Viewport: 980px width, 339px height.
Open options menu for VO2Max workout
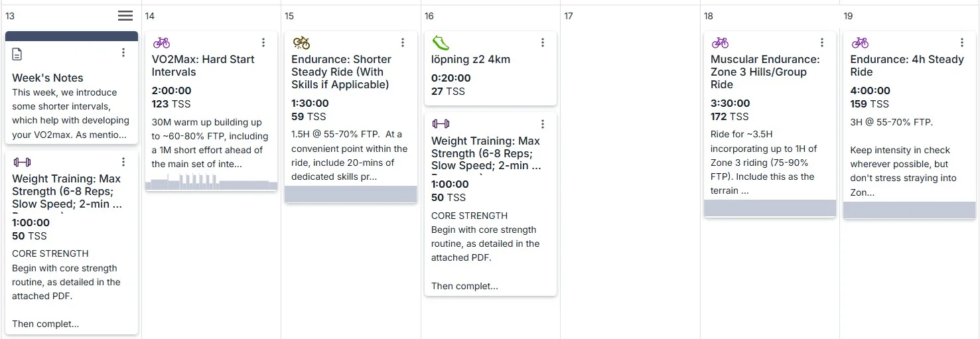263,42
